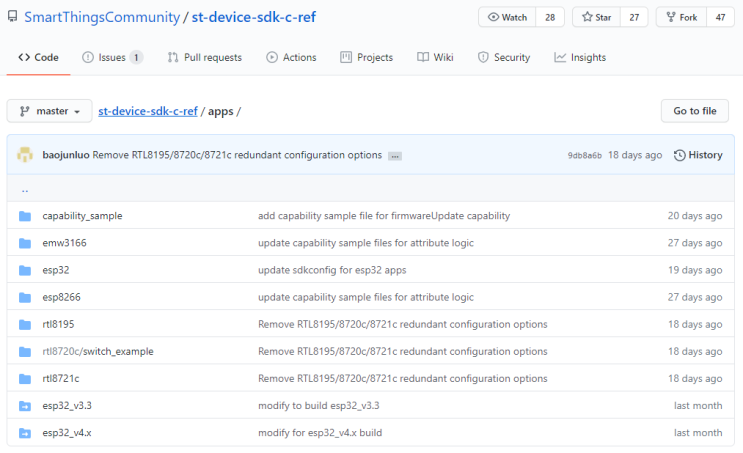View the Insights tab
Viewport: 743px width, 453px height.
pyautogui.click(x=580, y=57)
